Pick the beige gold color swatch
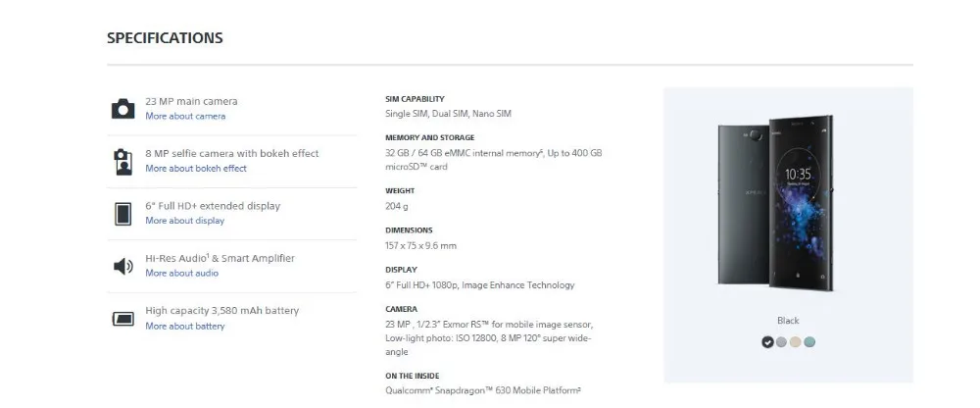Screen dimensions: 980x408 point(796,342)
